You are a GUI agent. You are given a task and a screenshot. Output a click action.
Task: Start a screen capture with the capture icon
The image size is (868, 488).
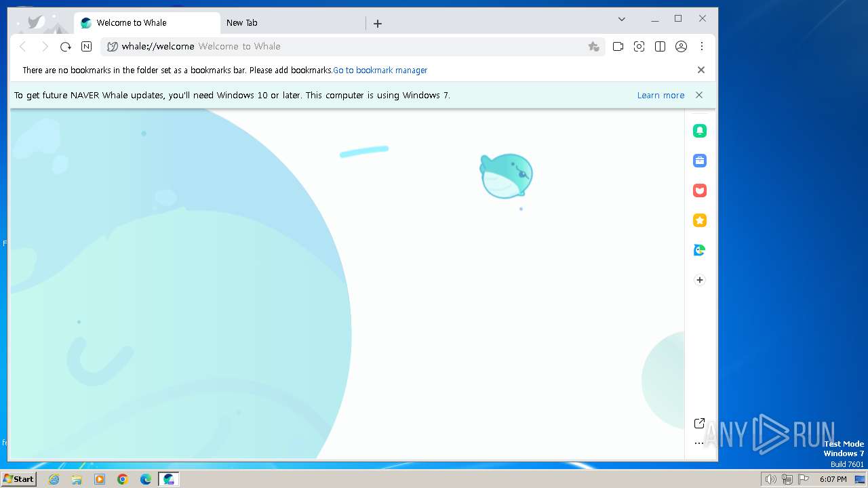coord(639,47)
